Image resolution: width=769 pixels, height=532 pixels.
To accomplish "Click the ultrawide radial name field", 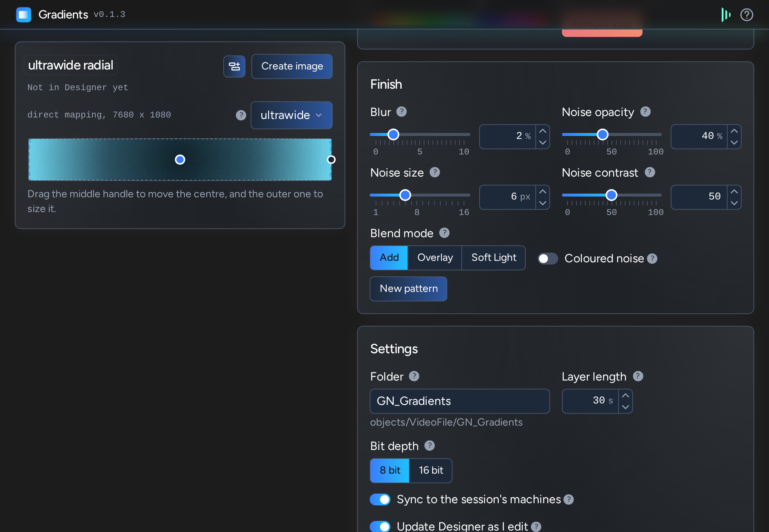I will pyautogui.click(x=71, y=65).
